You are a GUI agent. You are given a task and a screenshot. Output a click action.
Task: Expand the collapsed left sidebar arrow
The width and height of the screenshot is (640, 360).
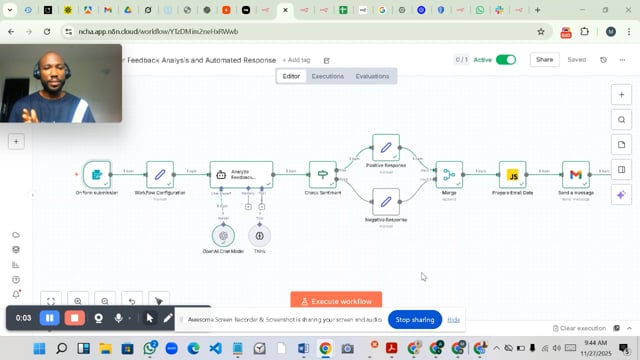point(33,195)
